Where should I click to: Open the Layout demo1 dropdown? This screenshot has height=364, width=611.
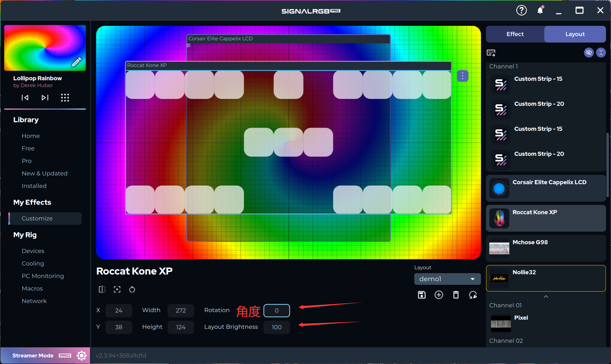coord(447,279)
